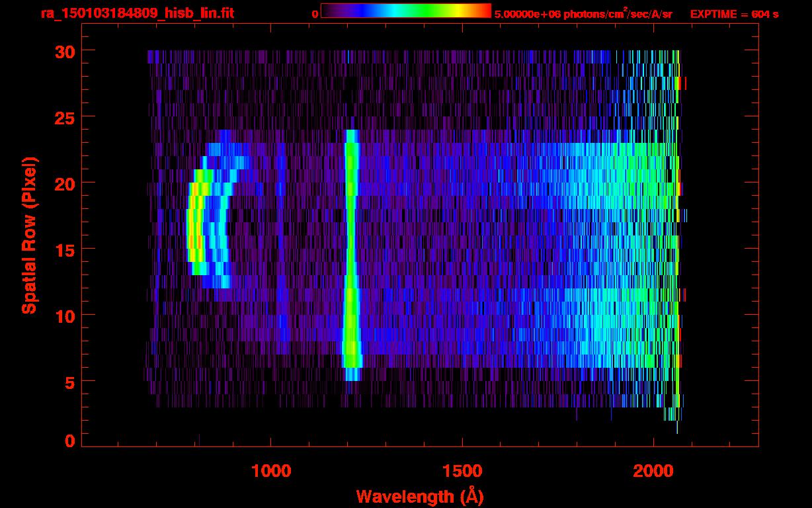Click the color bar minimum label 0

(315, 14)
